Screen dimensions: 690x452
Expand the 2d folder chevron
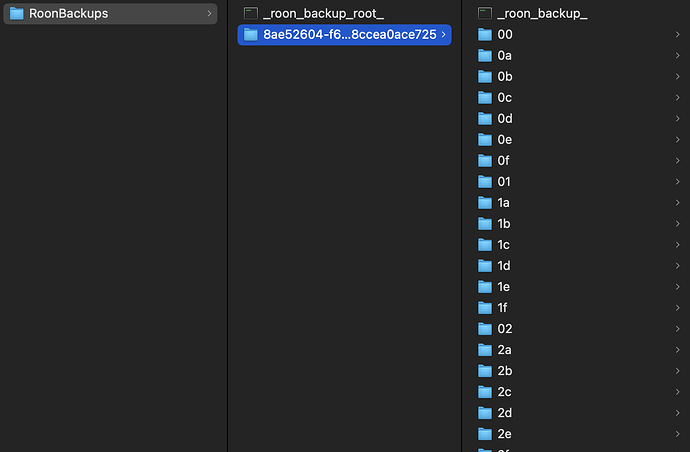tap(678, 413)
